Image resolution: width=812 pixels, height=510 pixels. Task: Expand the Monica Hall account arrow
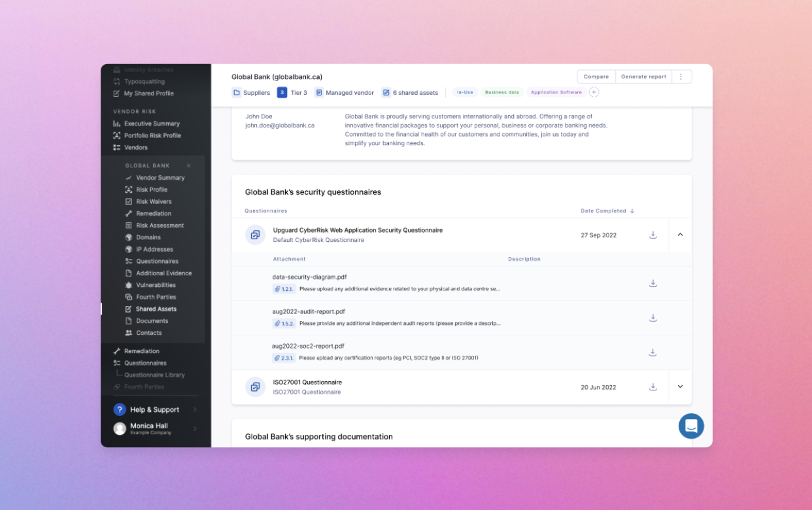[x=195, y=429]
